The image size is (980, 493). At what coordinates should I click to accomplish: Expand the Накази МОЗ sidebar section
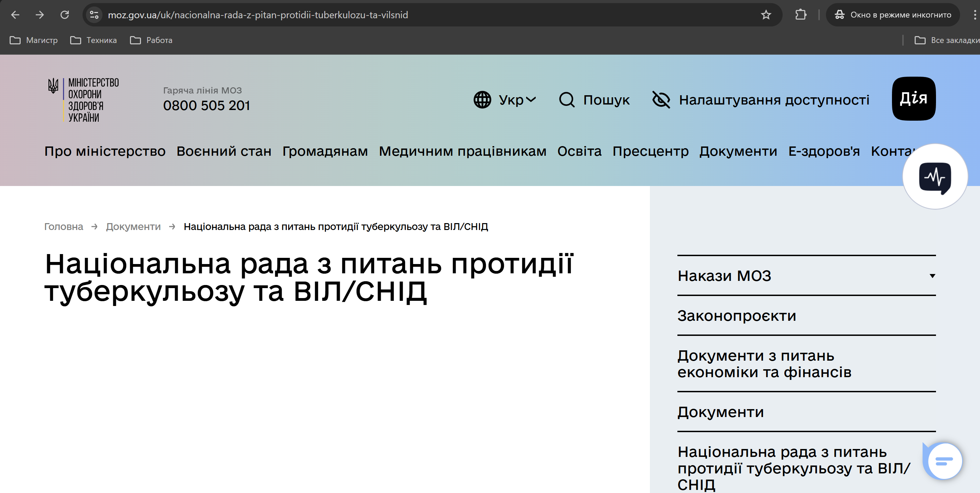click(932, 276)
